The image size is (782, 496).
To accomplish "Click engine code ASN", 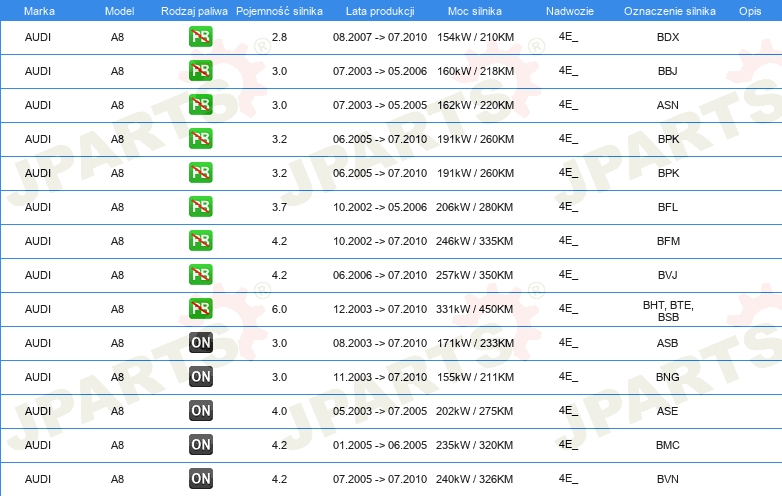I will pos(668,105).
